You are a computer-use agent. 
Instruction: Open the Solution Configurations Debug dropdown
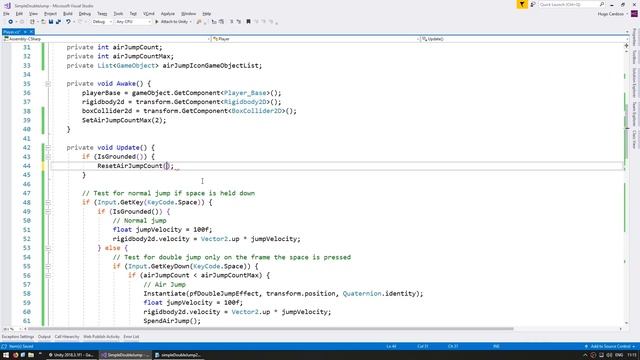(102, 22)
